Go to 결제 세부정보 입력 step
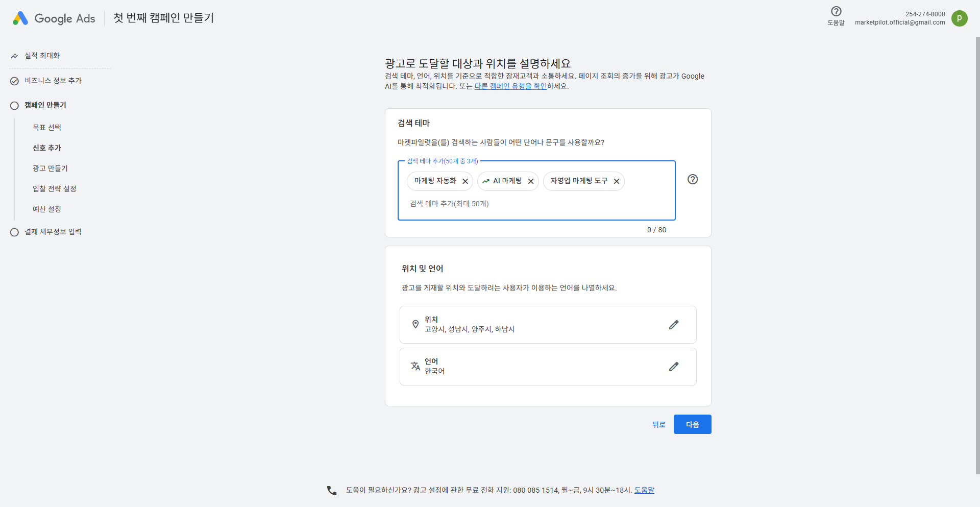The height and width of the screenshot is (507, 980). point(53,232)
